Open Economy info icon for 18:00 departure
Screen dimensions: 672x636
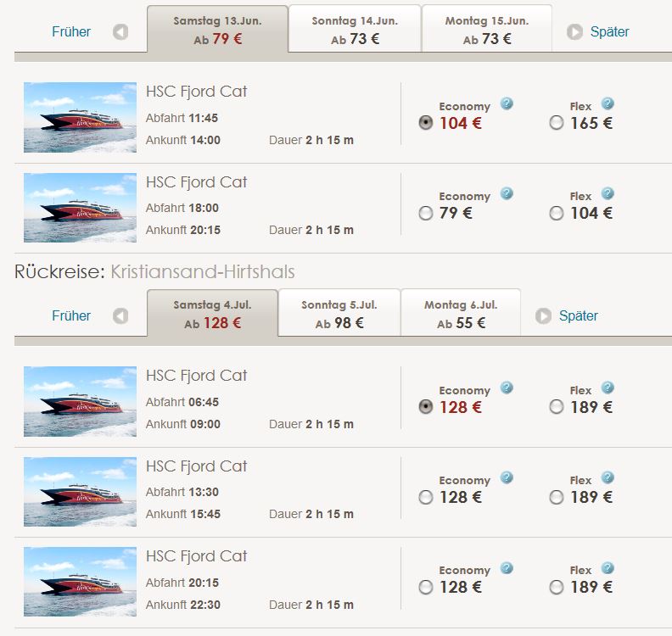click(x=507, y=194)
